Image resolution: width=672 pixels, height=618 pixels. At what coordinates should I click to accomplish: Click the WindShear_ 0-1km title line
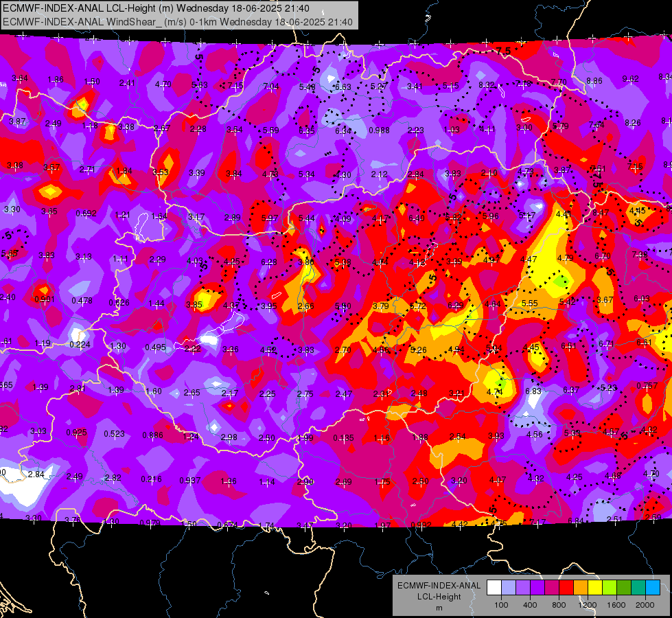tap(177, 22)
